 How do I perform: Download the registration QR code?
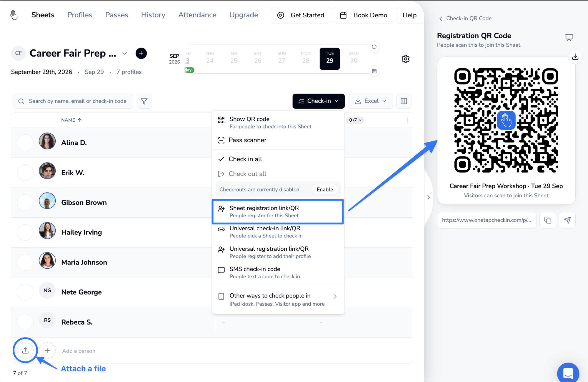(575, 57)
